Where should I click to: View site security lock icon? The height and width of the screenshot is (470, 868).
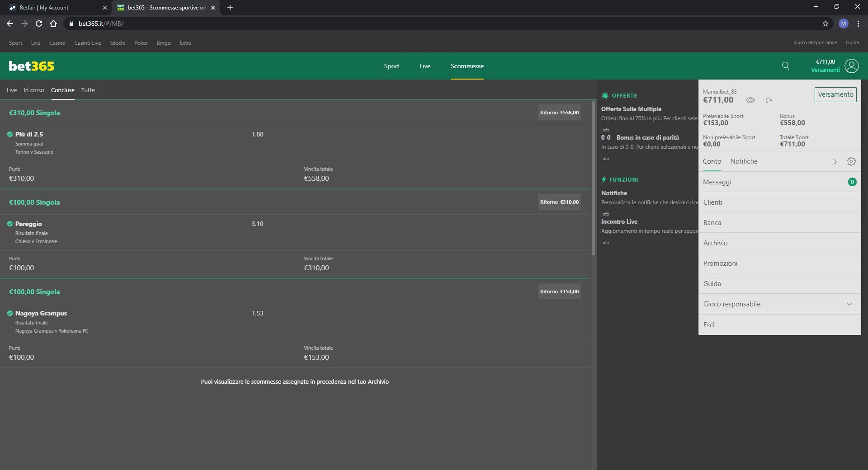[71, 23]
